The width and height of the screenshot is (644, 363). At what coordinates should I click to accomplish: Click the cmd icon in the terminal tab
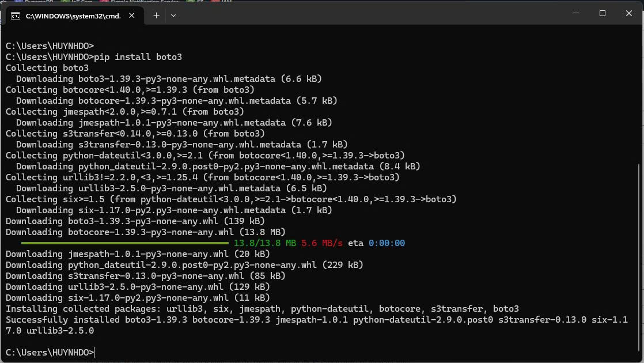(16, 16)
